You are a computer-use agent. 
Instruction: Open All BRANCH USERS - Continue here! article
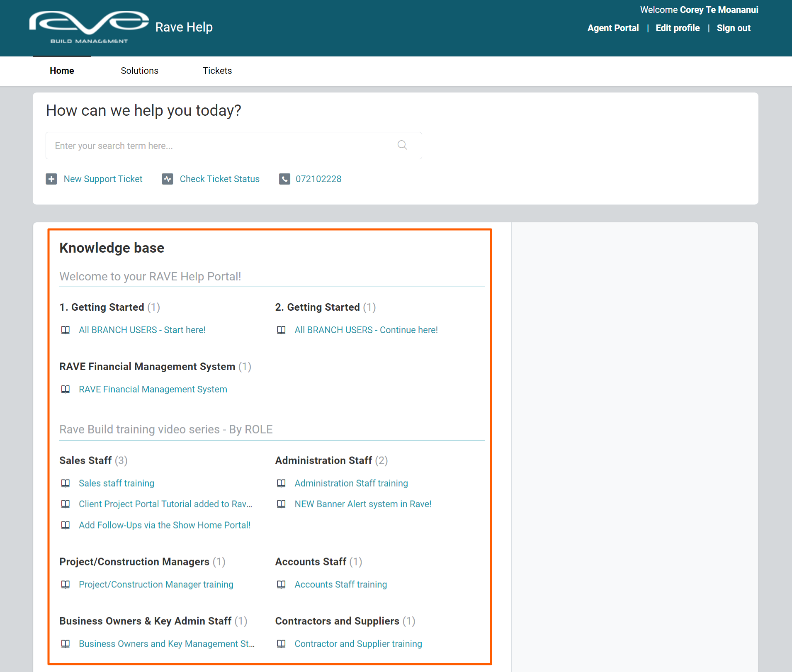pyautogui.click(x=366, y=330)
